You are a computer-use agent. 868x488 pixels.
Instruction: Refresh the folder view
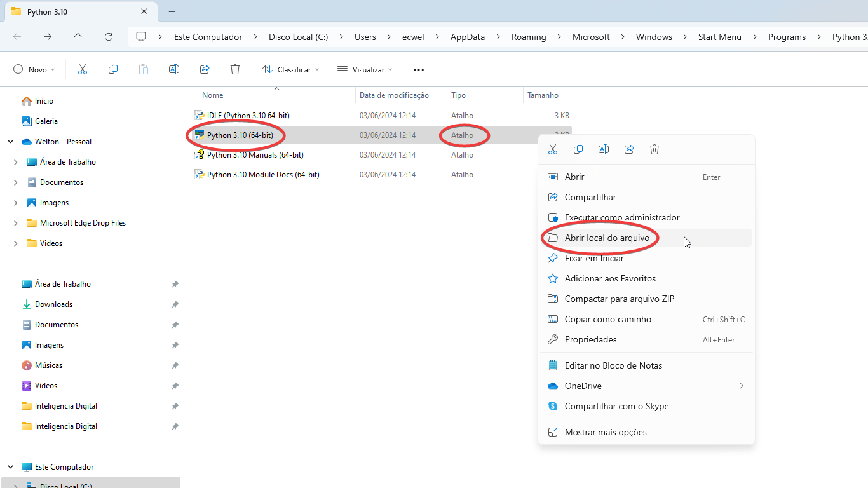coord(109,37)
